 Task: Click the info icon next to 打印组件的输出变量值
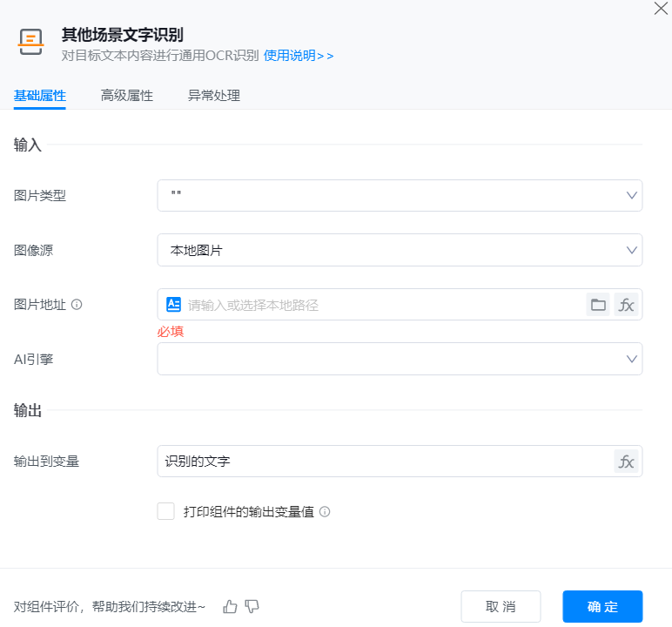(325, 512)
